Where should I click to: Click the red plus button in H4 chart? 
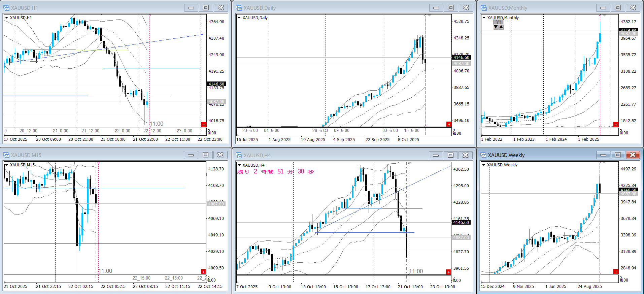(x=448, y=272)
